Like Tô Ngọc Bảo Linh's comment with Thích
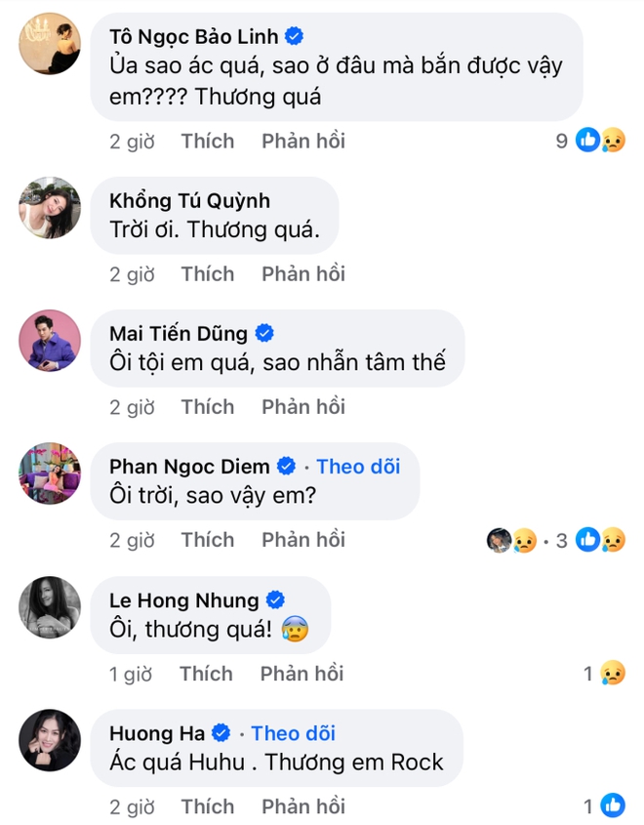This screenshot has width=644, height=825. (208, 141)
